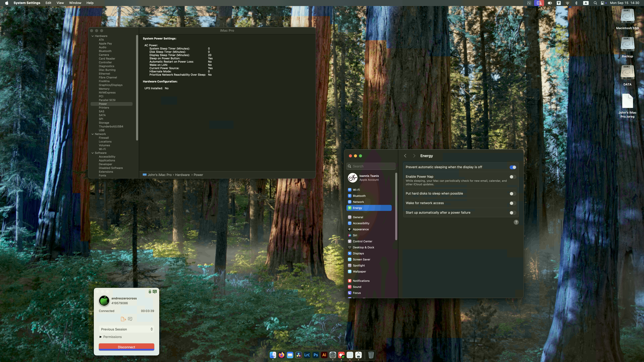The image size is (644, 362).
Task: Click the Disconnect button
Action: 126,347
